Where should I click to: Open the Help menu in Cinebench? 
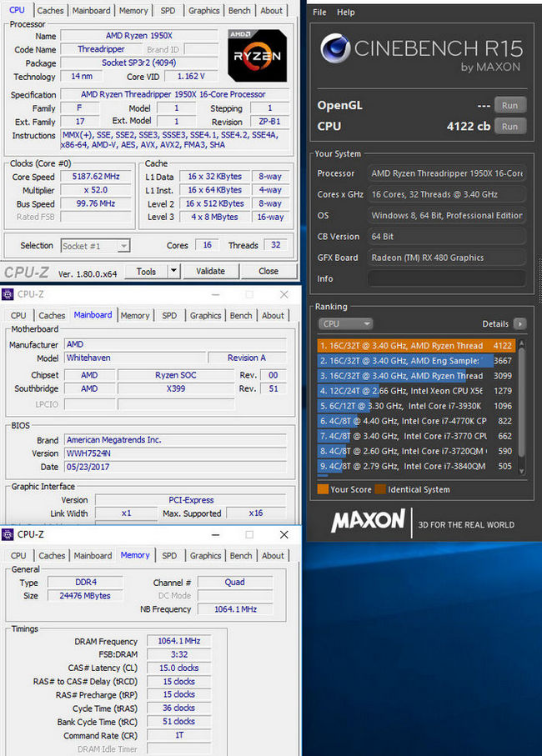(x=345, y=13)
